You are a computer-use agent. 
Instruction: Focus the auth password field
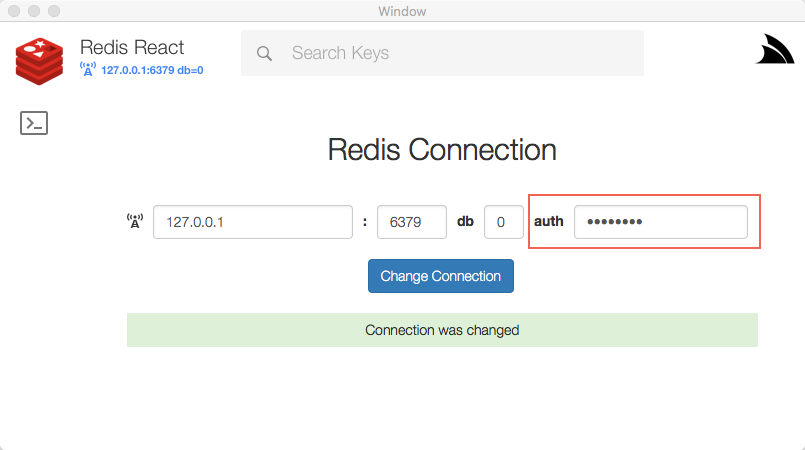click(x=661, y=222)
